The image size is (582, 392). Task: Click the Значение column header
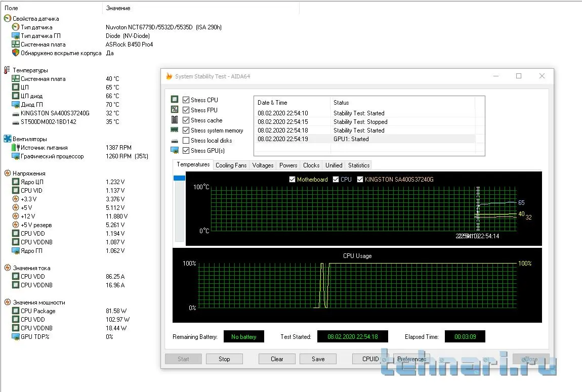(x=201, y=8)
